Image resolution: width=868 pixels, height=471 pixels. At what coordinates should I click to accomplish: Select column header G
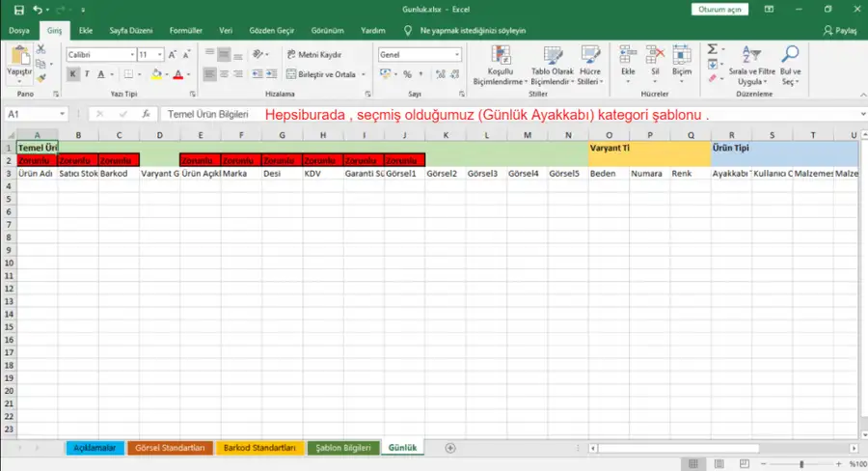[282, 135]
